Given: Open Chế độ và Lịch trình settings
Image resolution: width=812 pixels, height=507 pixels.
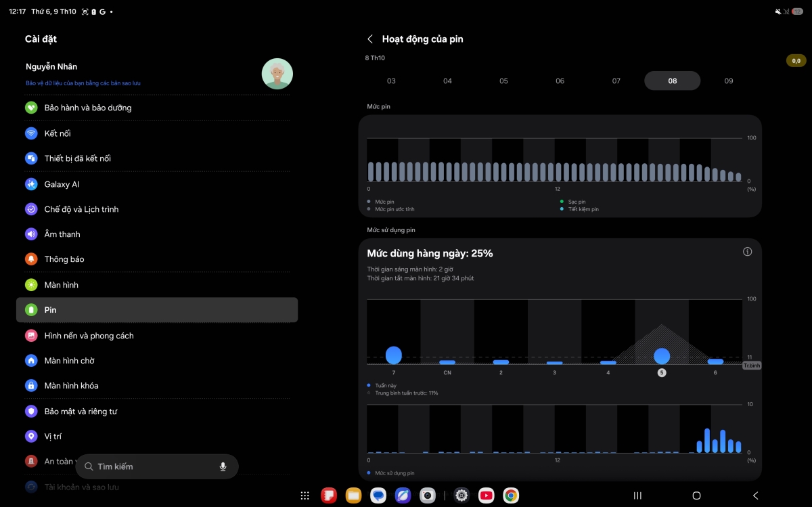Looking at the screenshot, I should 157,209.
